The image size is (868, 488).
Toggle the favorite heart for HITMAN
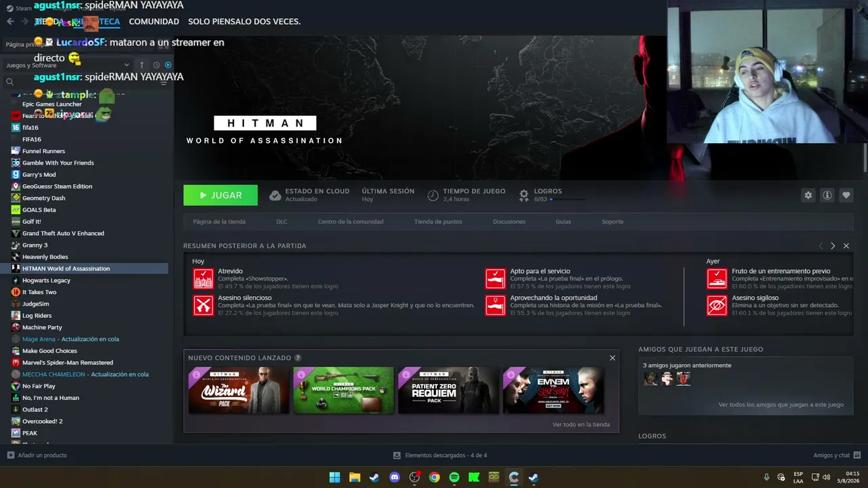coord(846,195)
